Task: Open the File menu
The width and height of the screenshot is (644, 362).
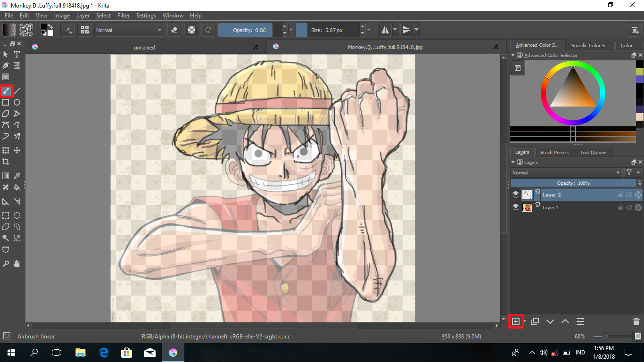Action: (x=9, y=16)
